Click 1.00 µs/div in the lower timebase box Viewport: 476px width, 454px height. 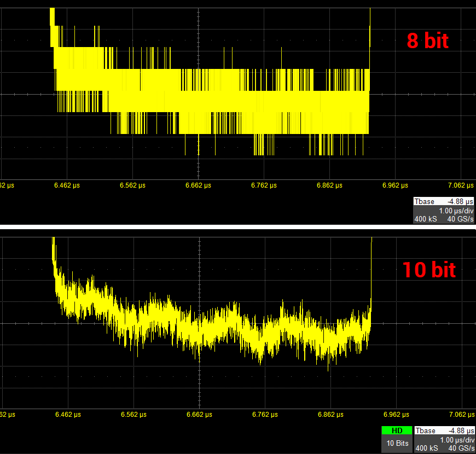click(456, 440)
